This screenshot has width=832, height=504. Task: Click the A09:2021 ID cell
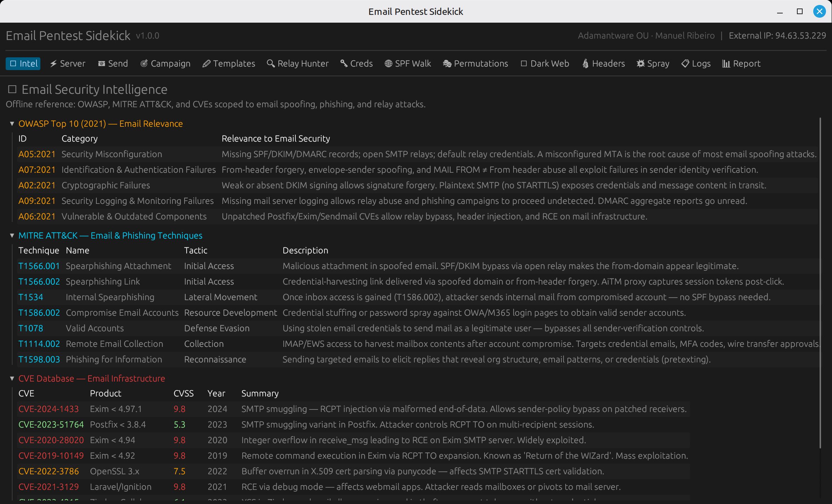37,201
